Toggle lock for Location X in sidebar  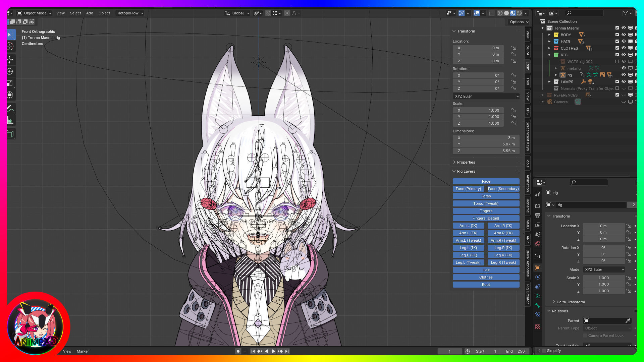click(514, 48)
